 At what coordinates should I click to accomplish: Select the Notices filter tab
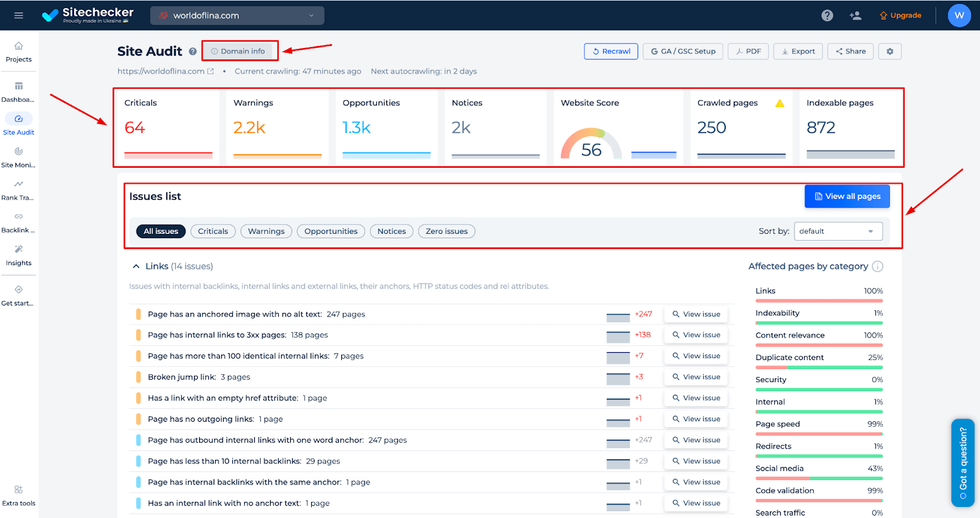pyautogui.click(x=391, y=231)
